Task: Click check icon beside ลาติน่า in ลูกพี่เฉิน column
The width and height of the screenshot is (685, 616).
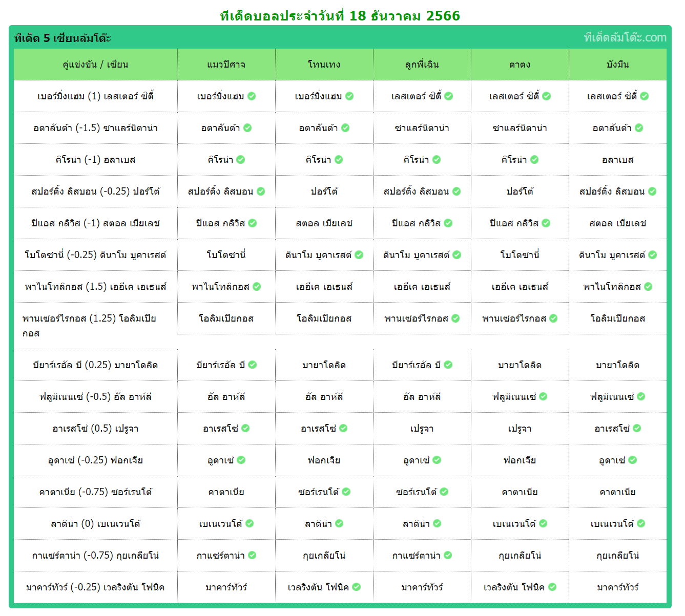Action: point(437,524)
